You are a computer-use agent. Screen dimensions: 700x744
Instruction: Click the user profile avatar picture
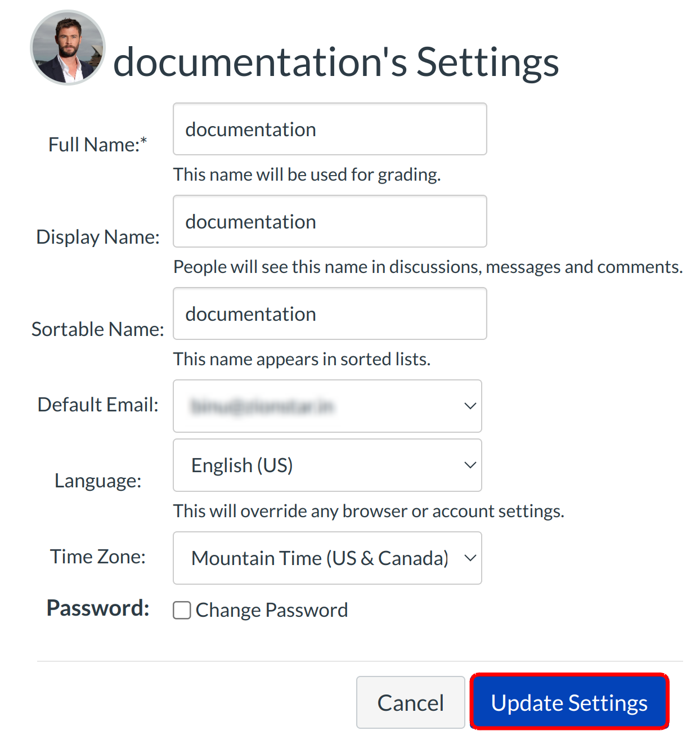click(68, 48)
